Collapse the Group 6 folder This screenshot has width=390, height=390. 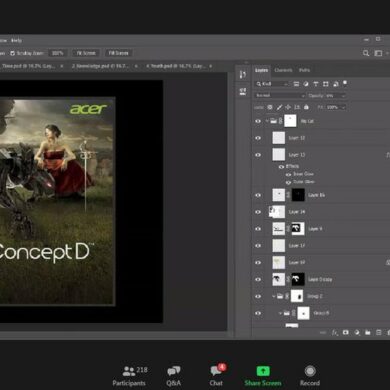pyautogui.click(x=280, y=313)
